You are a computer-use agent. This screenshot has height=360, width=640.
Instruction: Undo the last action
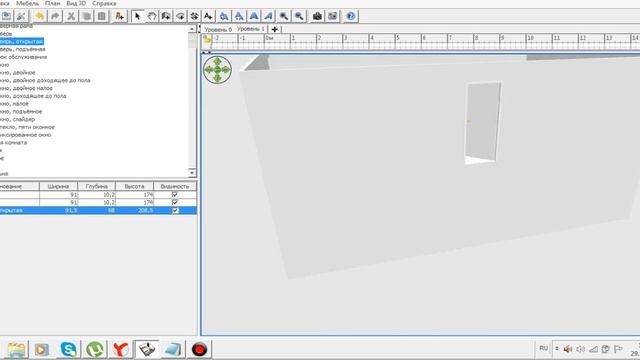(x=40, y=16)
